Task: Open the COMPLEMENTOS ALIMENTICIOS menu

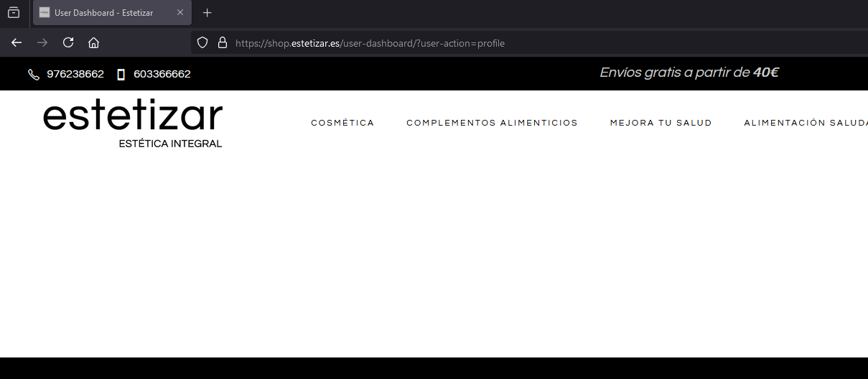Action: 492,123
